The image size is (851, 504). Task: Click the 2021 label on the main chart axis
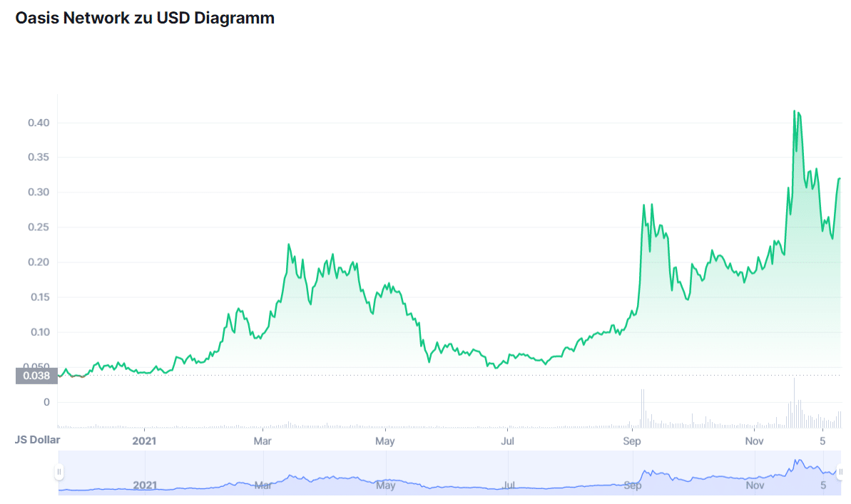[144, 441]
